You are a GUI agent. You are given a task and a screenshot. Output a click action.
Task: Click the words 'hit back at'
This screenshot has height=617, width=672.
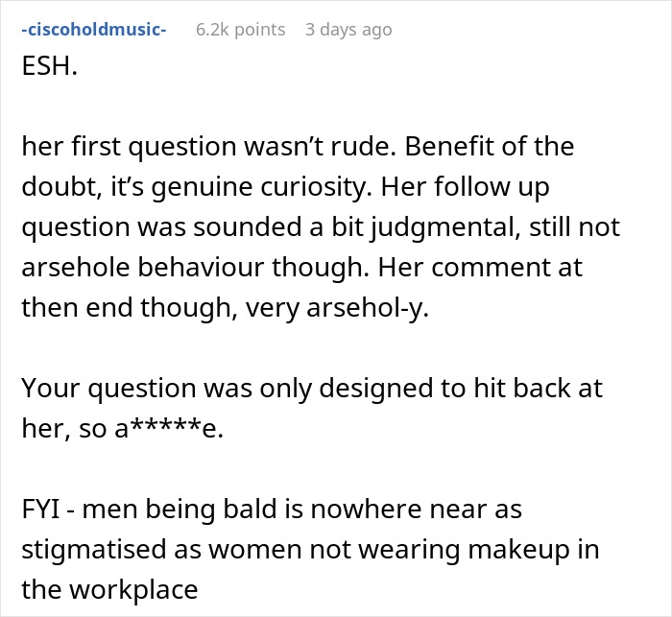point(538,388)
